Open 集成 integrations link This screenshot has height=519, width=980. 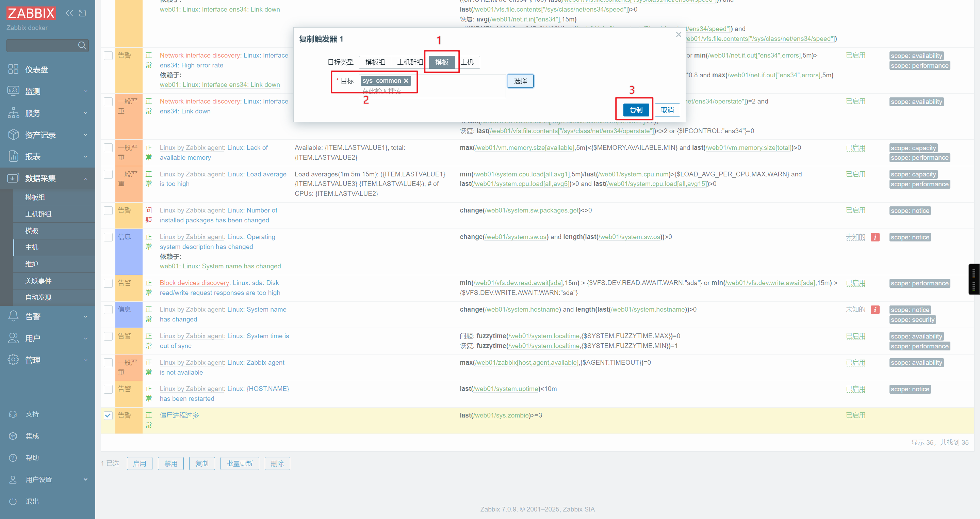[x=32, y=436]
